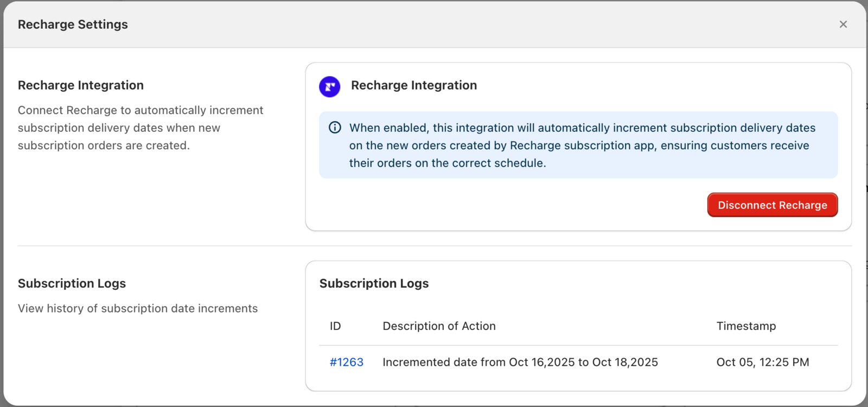The width and height of the screenshot is (868, 407).
Task: Click the 'When enabled, this integration' banner text
Action: (582, 145)
